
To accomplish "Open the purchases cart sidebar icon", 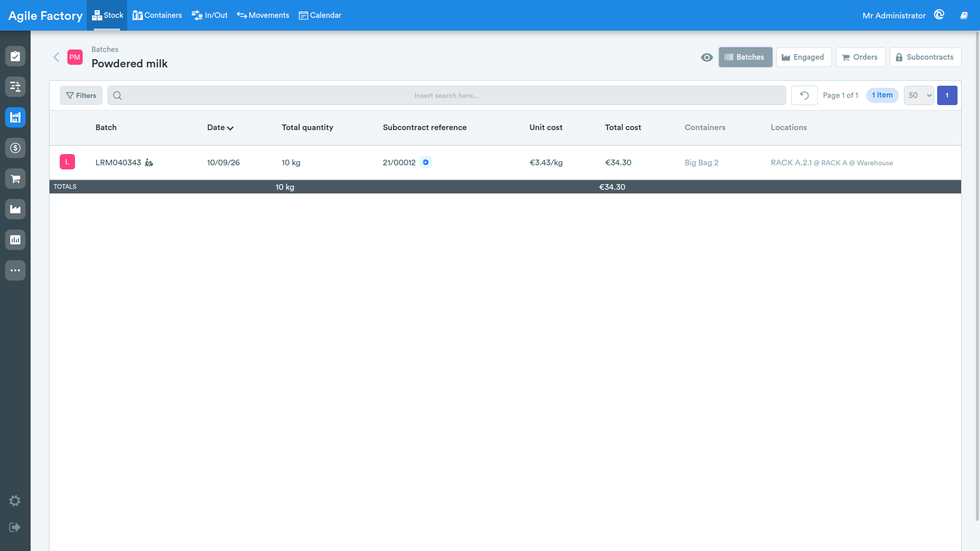I will (15, 179).
